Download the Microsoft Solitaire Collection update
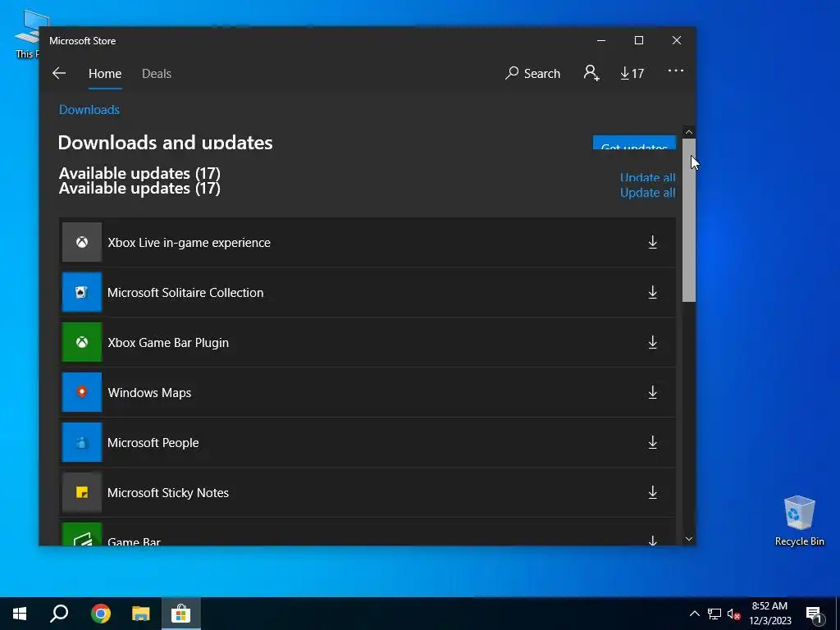 click(652, 292)
